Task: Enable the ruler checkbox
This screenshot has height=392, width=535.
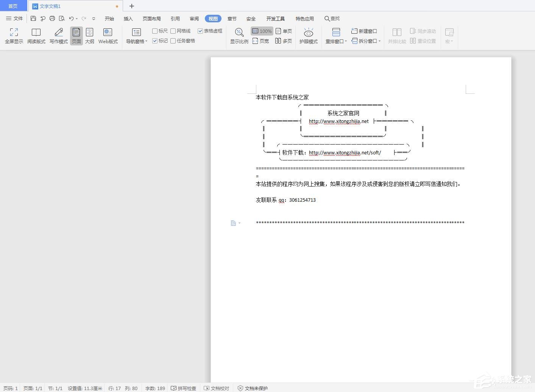Action: pyautogui.click(x=155, y=31)
